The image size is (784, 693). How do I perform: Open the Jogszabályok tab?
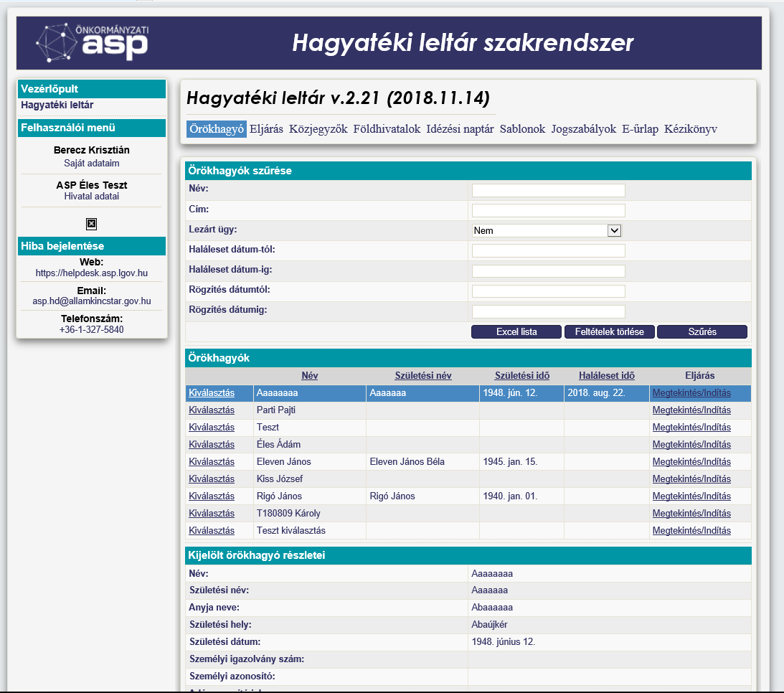coord(583,129)
